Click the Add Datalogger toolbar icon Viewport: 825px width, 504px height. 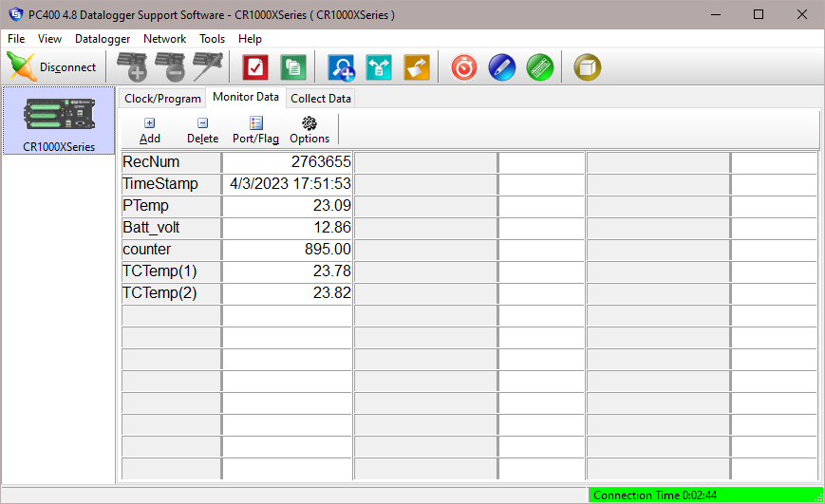tap(132, 67)
